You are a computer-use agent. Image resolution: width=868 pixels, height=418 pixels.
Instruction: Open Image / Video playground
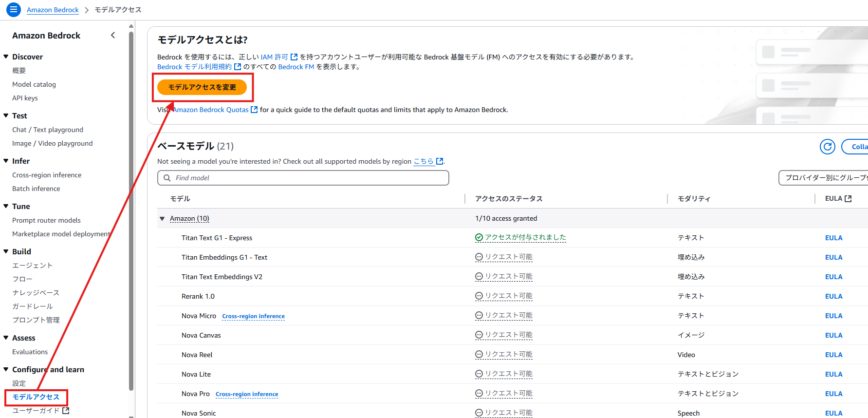(x=52, y=143)
